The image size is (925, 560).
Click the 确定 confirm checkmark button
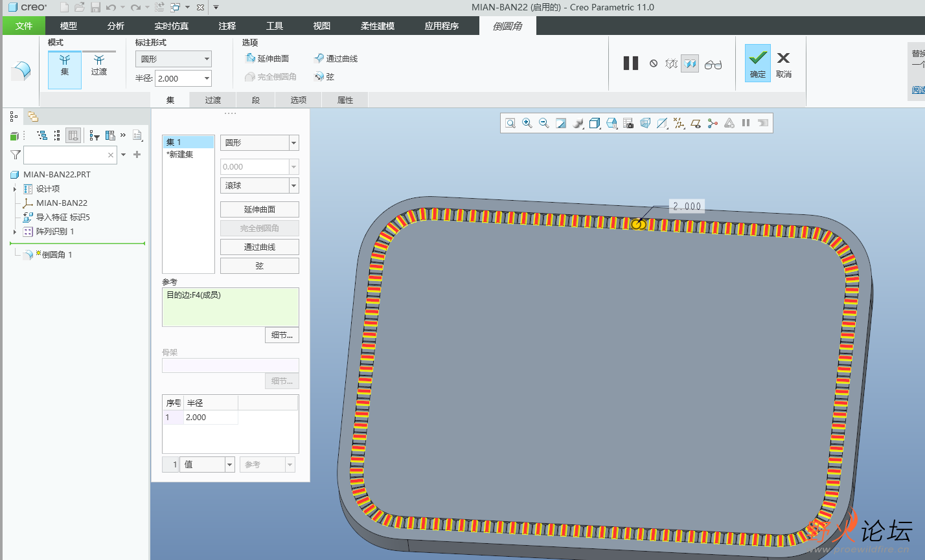coord(758,63)
